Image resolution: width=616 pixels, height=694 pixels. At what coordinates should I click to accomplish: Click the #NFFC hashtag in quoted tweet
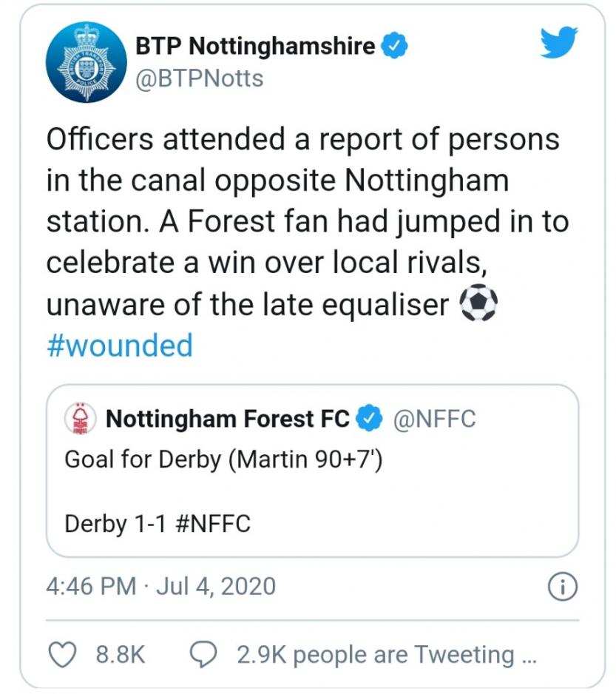point(214,524)
